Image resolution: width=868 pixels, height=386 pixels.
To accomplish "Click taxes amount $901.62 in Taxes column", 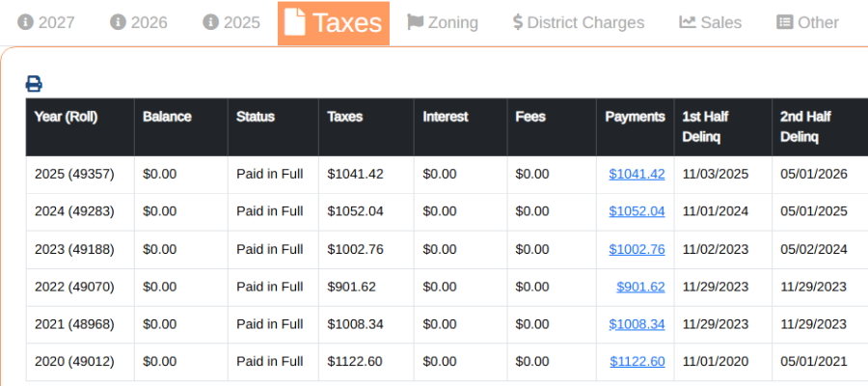I will coord(351,287).
